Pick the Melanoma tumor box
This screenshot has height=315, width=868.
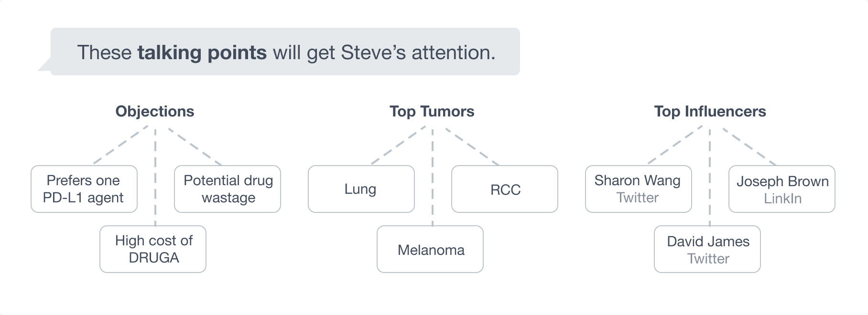[430, 250]
